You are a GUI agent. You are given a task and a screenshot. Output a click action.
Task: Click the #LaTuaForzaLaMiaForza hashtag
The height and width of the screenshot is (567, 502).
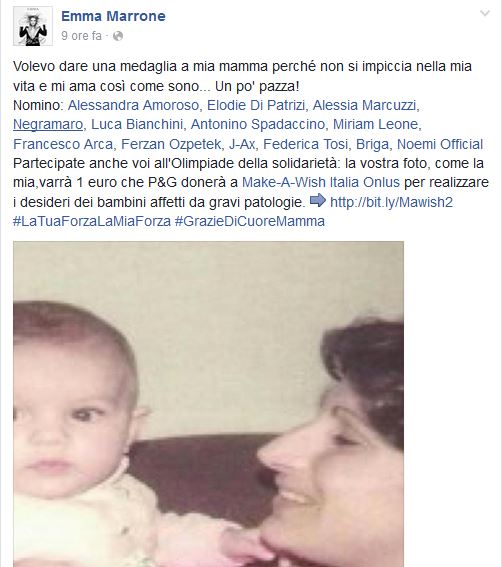tap(92, 221)
